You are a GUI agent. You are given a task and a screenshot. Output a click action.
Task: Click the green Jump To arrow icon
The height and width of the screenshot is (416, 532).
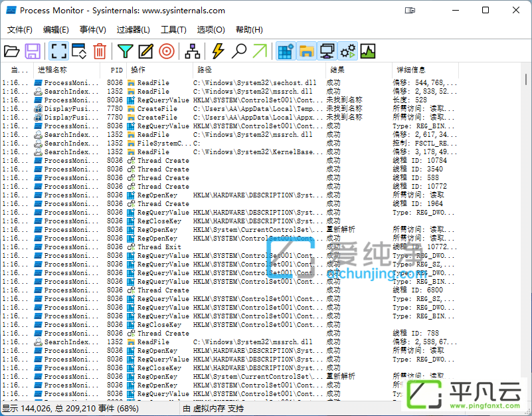[260, 51]
